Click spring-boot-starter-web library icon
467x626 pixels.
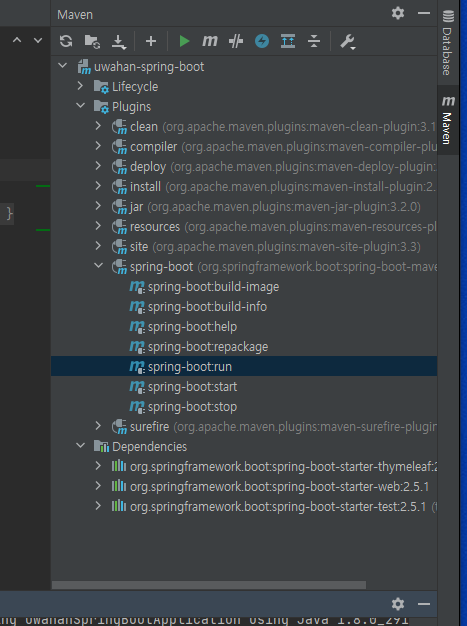(119, 486)
